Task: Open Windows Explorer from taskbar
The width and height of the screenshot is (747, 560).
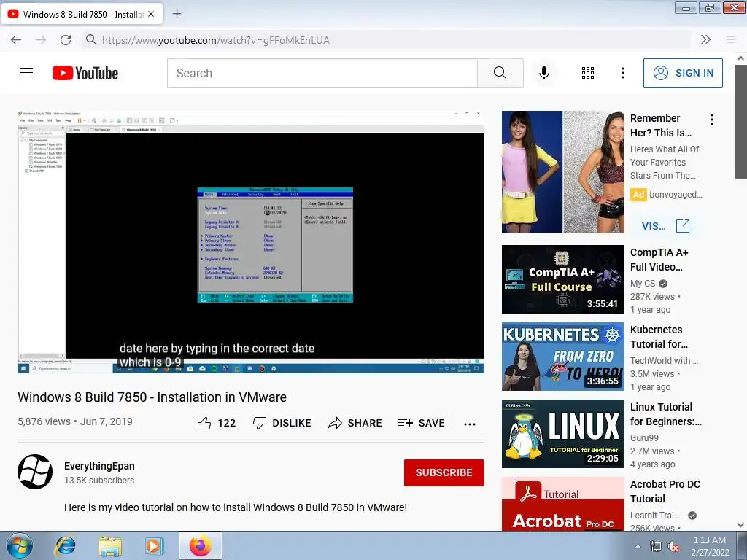Action: 110,545
